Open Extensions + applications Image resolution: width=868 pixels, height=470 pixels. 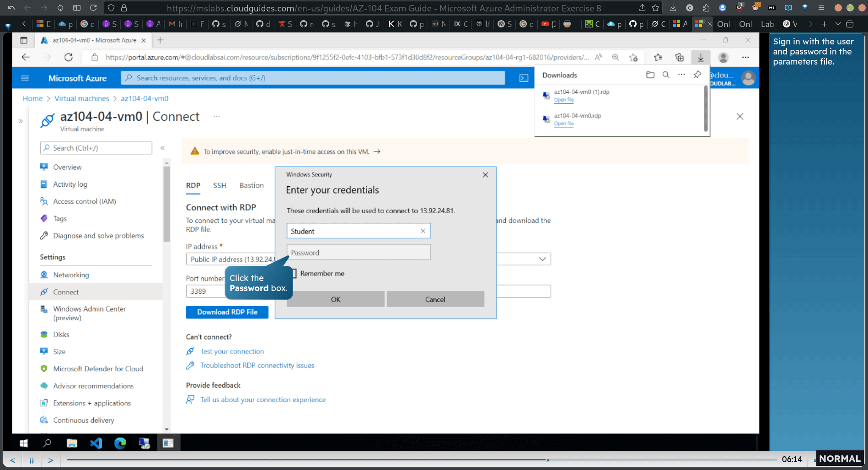point(92,403)
